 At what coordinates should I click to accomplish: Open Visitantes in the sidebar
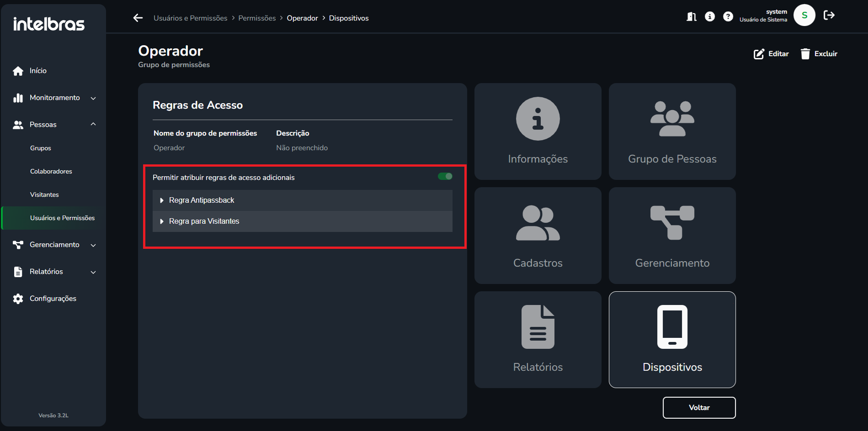[44, 194]
